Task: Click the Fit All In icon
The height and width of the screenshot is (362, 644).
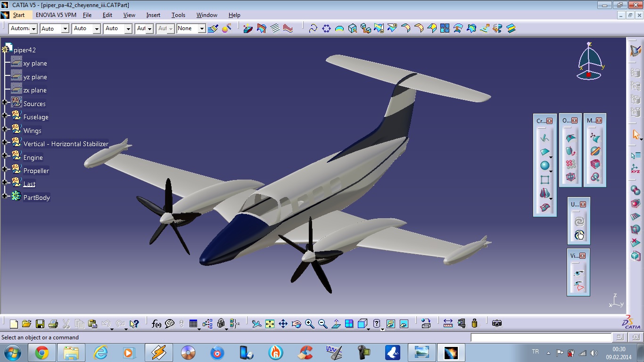Action: pos(270,324)
